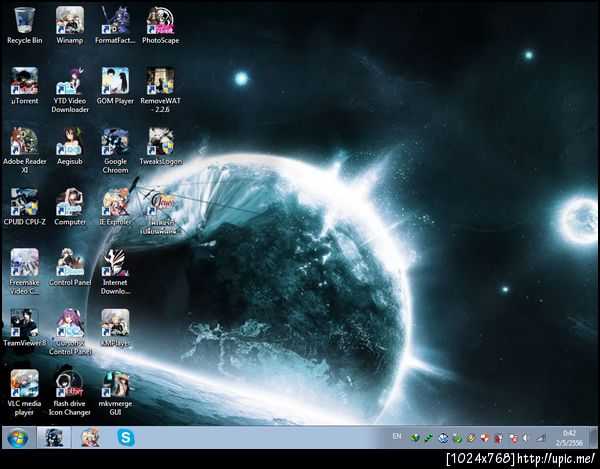The height and width of the screenshot is (469, 600).
Task: Open the YTD Video Downloader shortcut
Action: [x=70, y=90]
